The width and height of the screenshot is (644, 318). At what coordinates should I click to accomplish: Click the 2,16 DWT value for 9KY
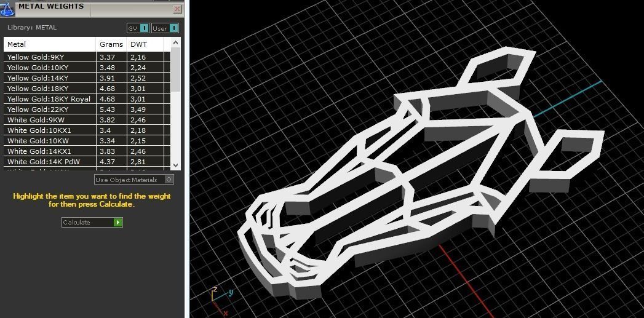pyautogui.click(x=138, y=57)
